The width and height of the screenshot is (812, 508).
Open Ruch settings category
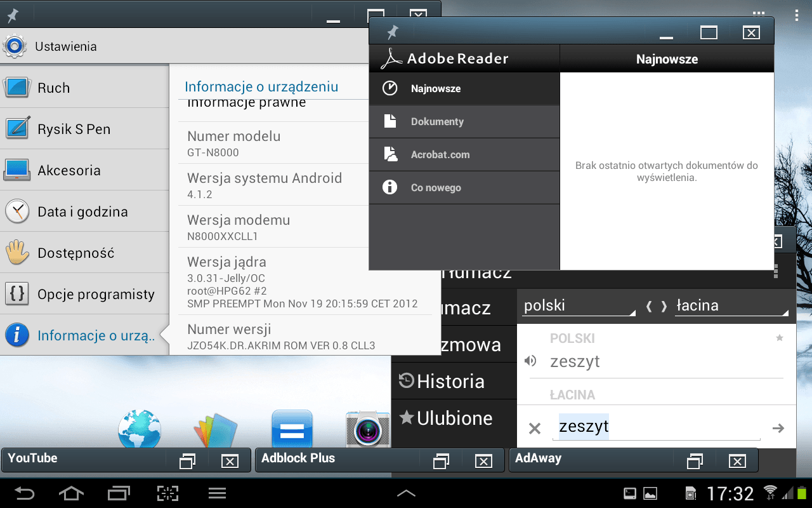(84, 88)
